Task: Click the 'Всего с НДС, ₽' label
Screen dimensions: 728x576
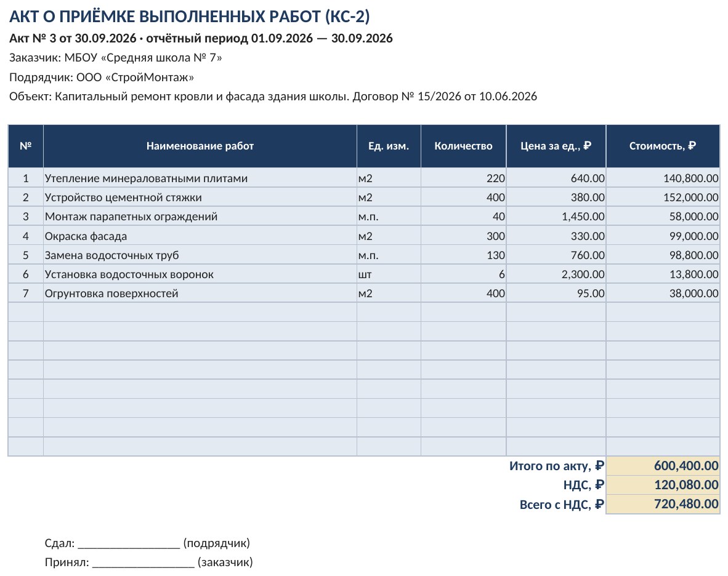Action: [562, 504]
